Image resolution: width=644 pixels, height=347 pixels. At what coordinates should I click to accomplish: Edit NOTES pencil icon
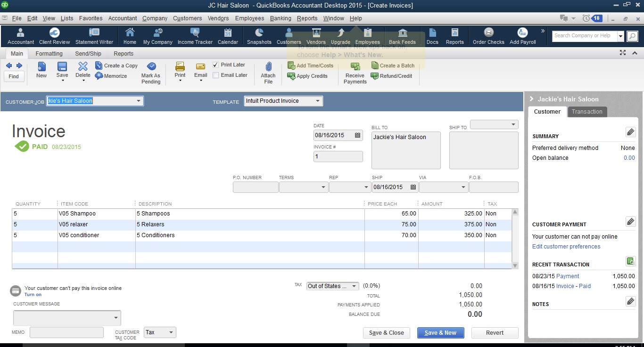point(630,301)
